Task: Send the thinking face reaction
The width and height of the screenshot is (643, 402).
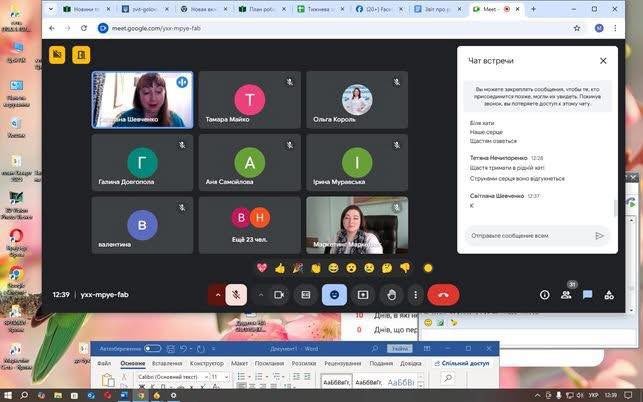Action: click(387, 268)
